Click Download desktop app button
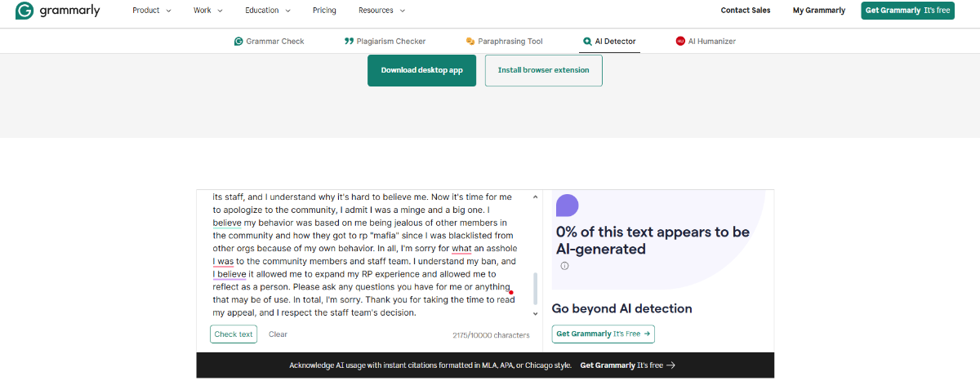The height and width of the screenshot is (385, 980). coord(421,70)
